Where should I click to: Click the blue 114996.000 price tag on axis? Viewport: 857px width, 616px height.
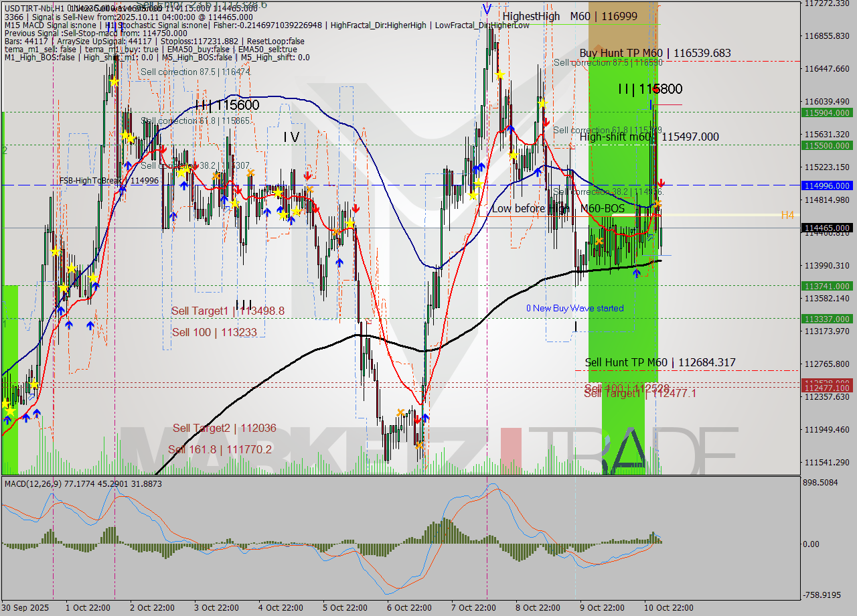click(x=825, y=185)
